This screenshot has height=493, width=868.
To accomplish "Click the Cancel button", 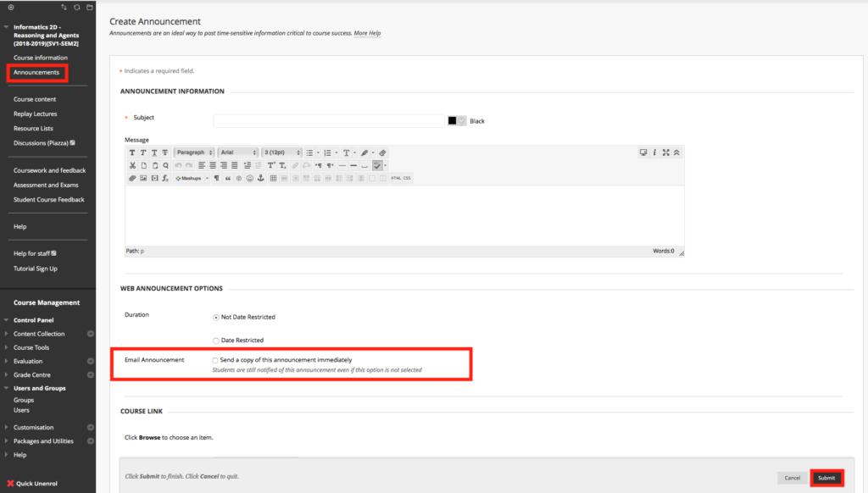I will click(793, 478).
